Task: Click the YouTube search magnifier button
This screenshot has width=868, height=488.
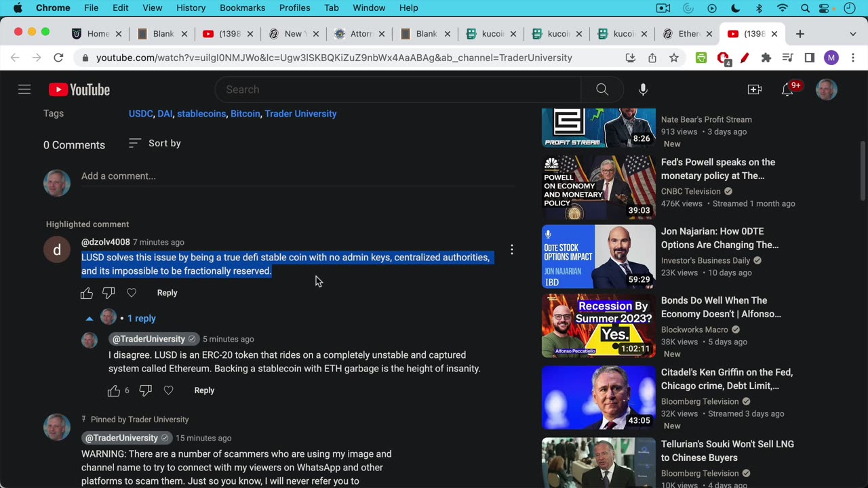Action: 602,89
